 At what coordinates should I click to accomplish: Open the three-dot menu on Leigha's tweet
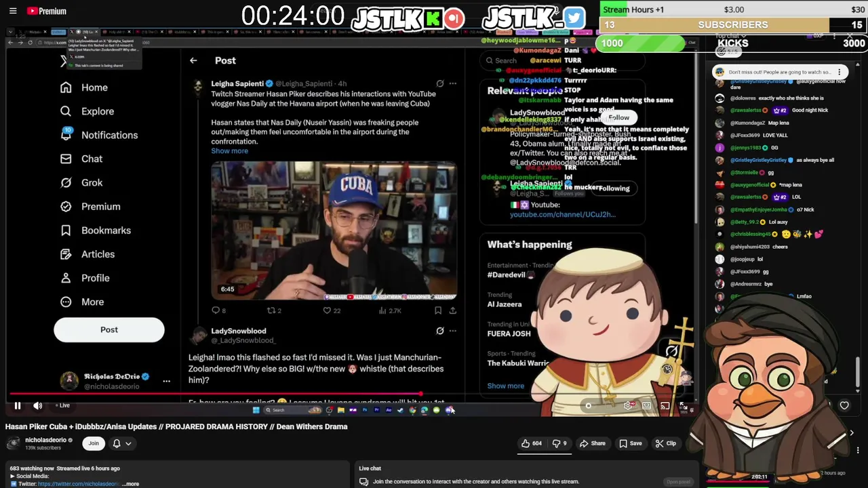453,83
